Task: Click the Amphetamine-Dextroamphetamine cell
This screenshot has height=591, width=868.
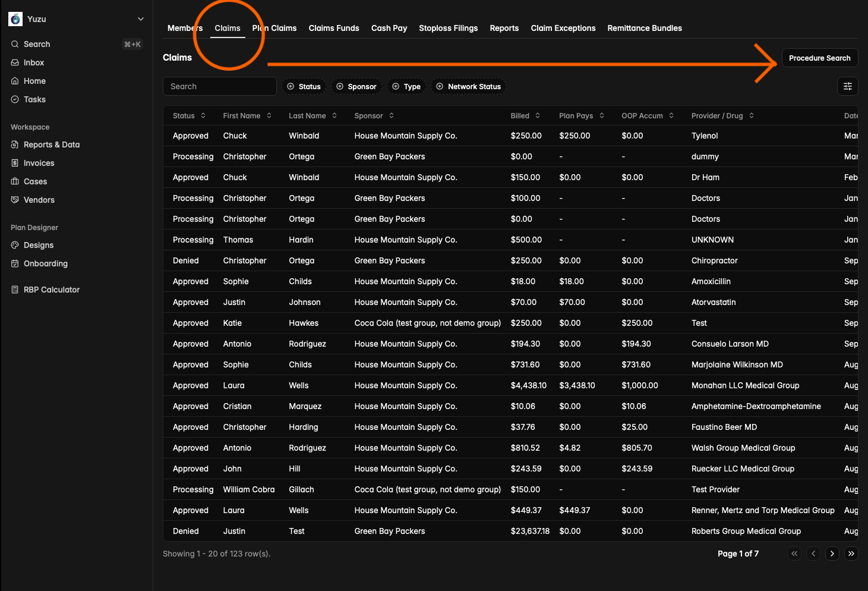Action: (x=756, y=406)
